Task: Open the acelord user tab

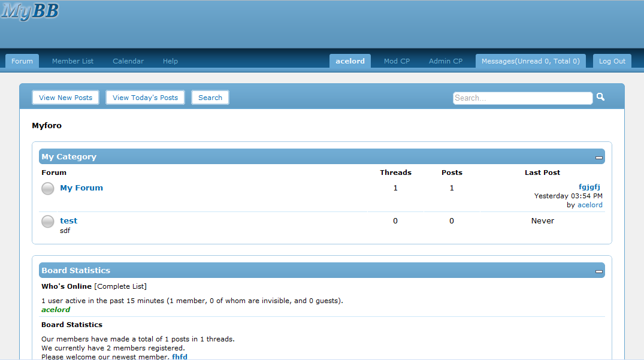Action: [x=350, y=61]
